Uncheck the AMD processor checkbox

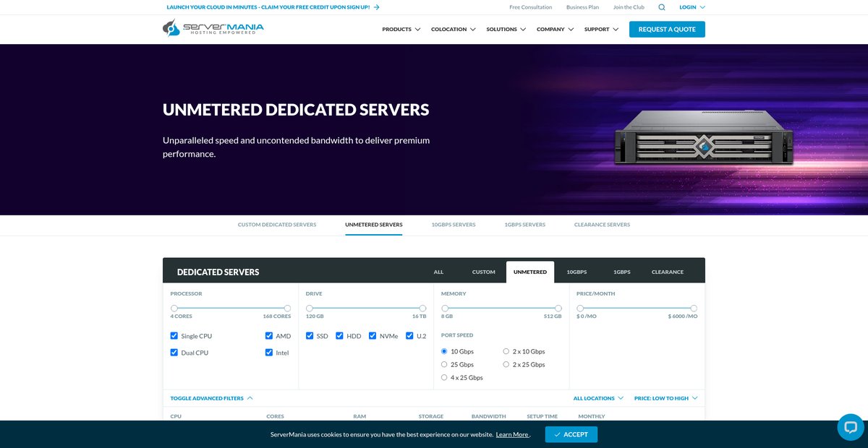tap(269, 336)
